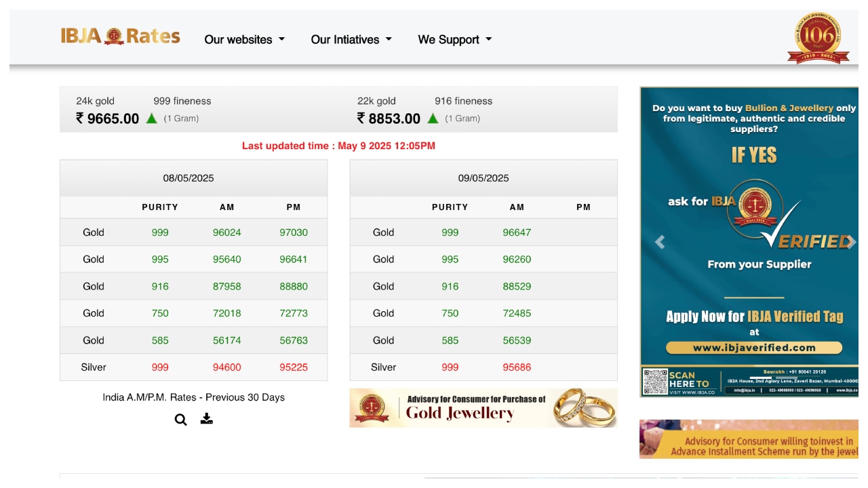Click the 09/05/2025 table date header
Viewport: 868px width, 488px height.
point(483,178)
